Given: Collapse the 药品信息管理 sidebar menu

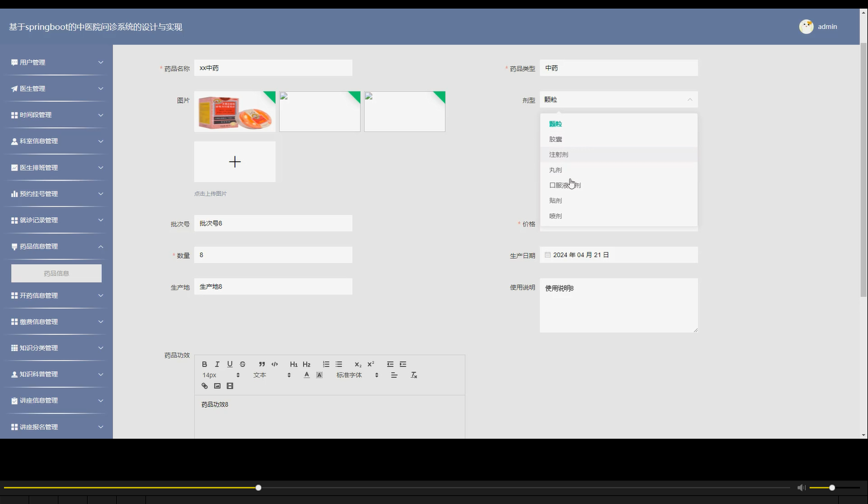Looking at the screenshot, I should coord(57,247).
